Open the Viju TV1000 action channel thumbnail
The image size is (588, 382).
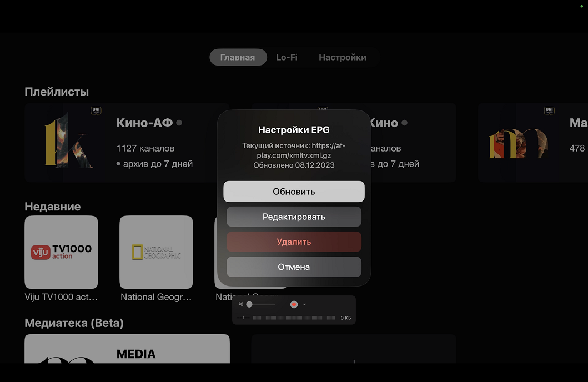tap(62, 252)
